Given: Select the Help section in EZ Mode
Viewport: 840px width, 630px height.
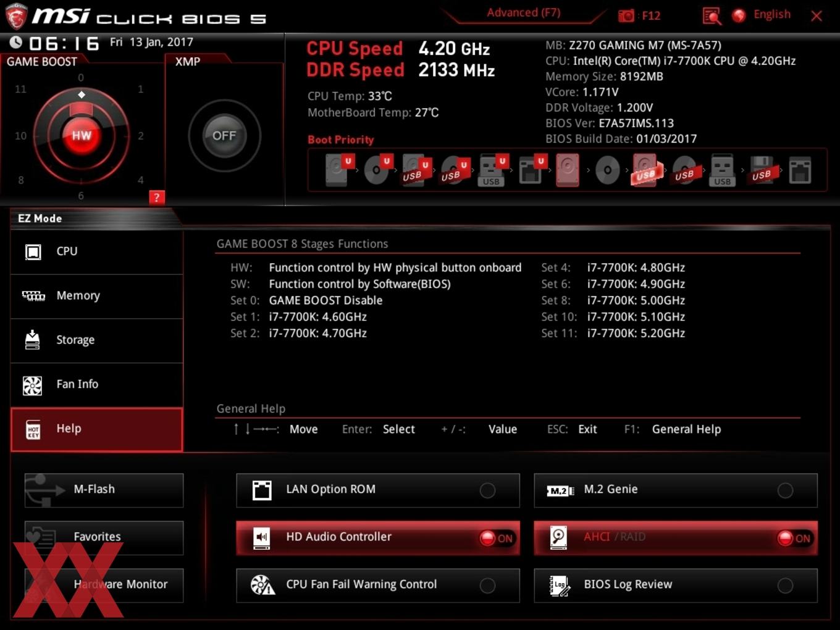Looking at the screenshot, I should point(96,429).
